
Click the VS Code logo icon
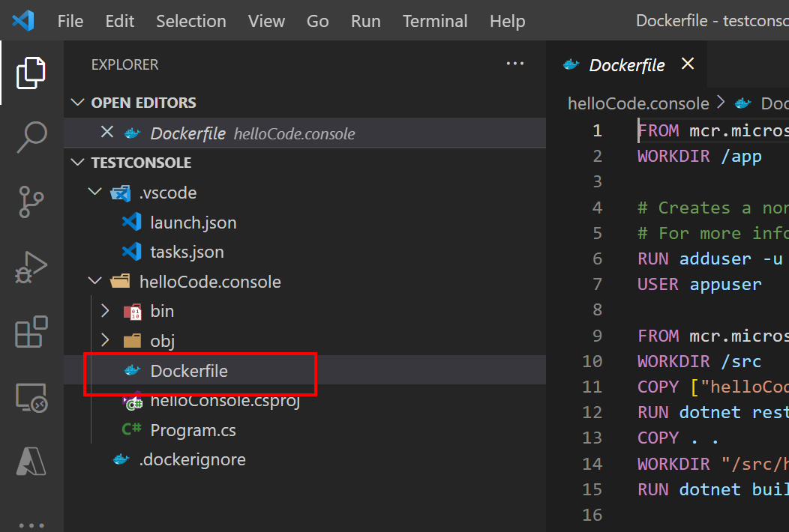pyautogui.click(x=23, y=21)
